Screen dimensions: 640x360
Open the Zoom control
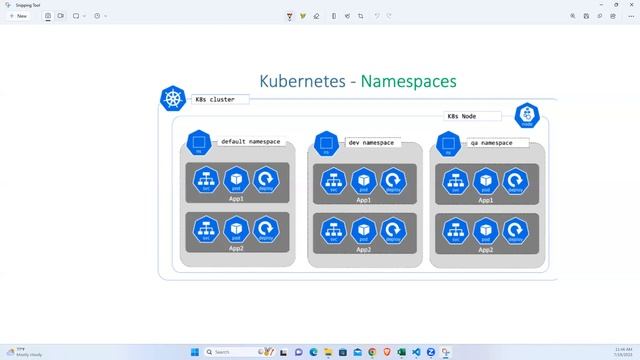pyautogui.click(x=573, y=16)
